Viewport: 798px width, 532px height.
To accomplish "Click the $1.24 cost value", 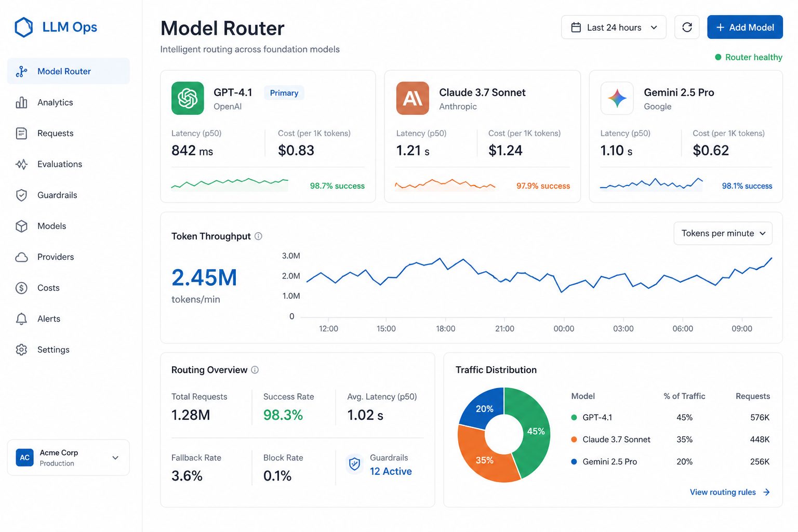I will click(x=506, y=151).
